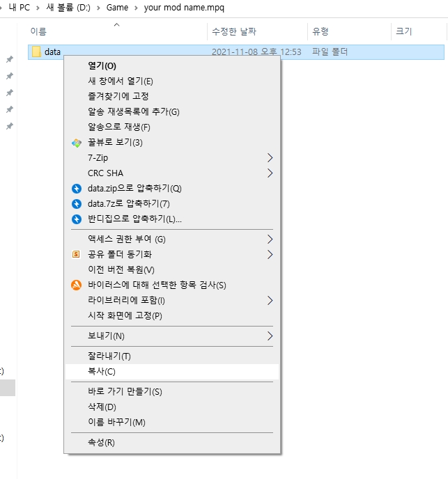The width and height of the screenshot is (448, 479).
Task: Choose 알송으로 재생(F)
Action: pos(172,127)
